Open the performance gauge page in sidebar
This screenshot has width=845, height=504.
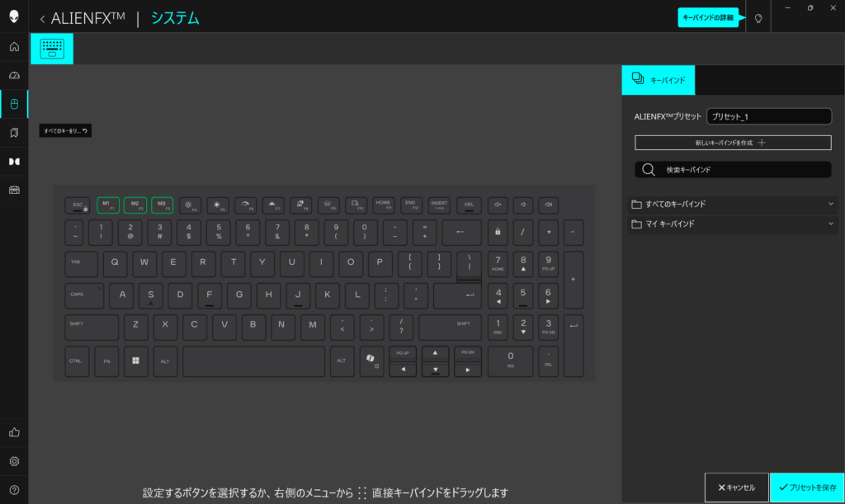pos(14,75)
